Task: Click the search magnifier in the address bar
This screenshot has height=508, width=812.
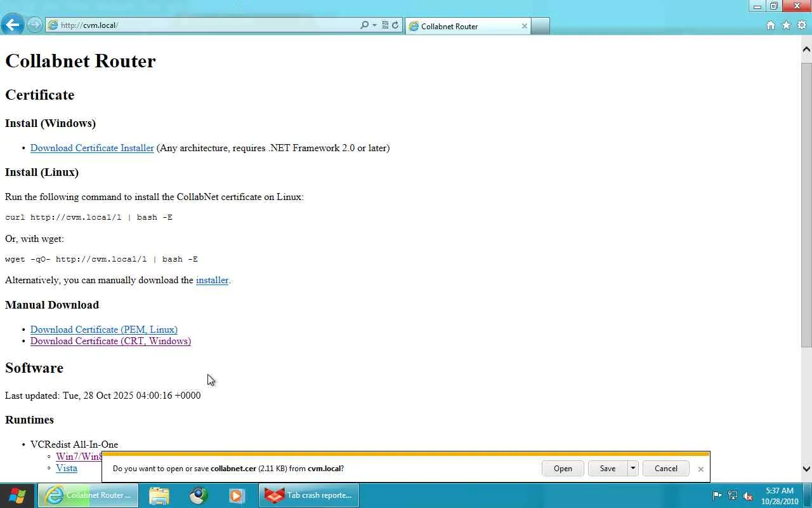Action: point(364,25)
